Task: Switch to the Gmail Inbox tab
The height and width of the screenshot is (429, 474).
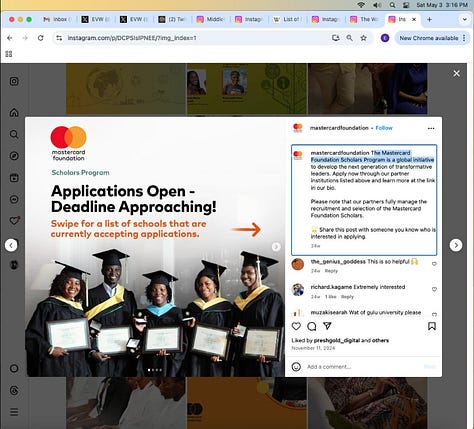Action: 57,19
